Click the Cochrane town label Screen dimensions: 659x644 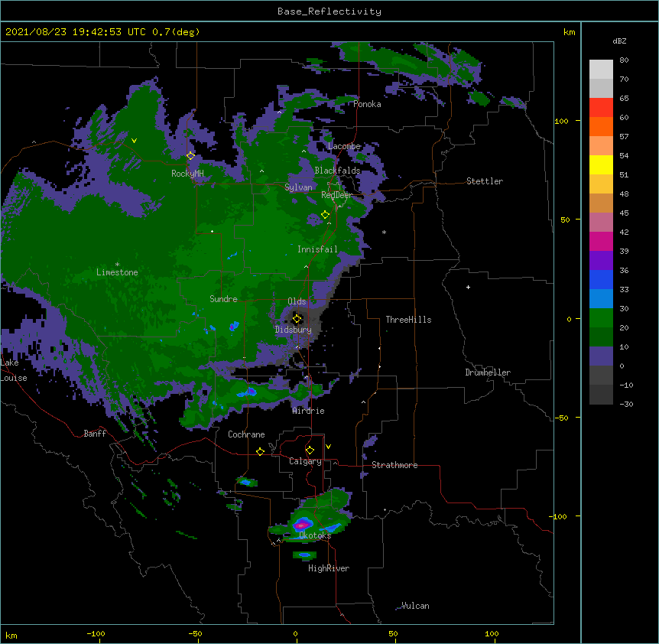[x=246, y=434]
